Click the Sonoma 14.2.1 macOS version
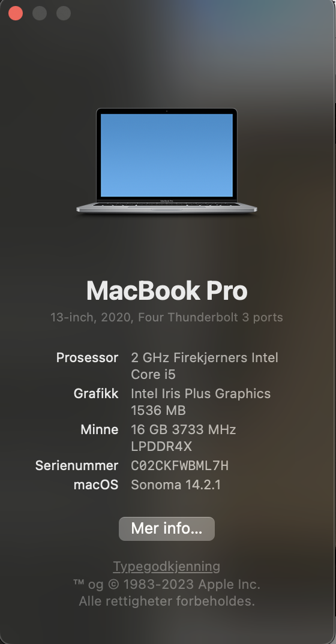This screenshot has width=336, height=644. pos(176,484)
